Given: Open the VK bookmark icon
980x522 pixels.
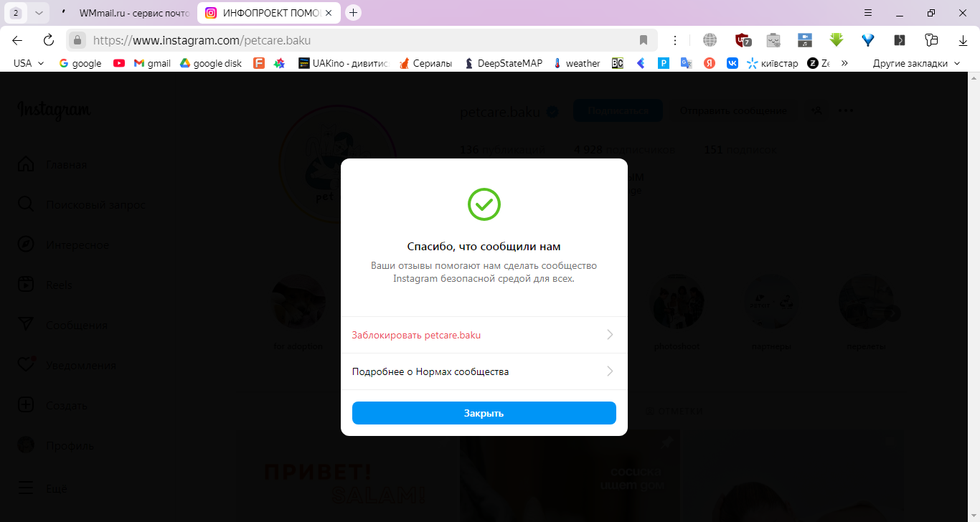Looking at the screenshot, I should point(732,63).
